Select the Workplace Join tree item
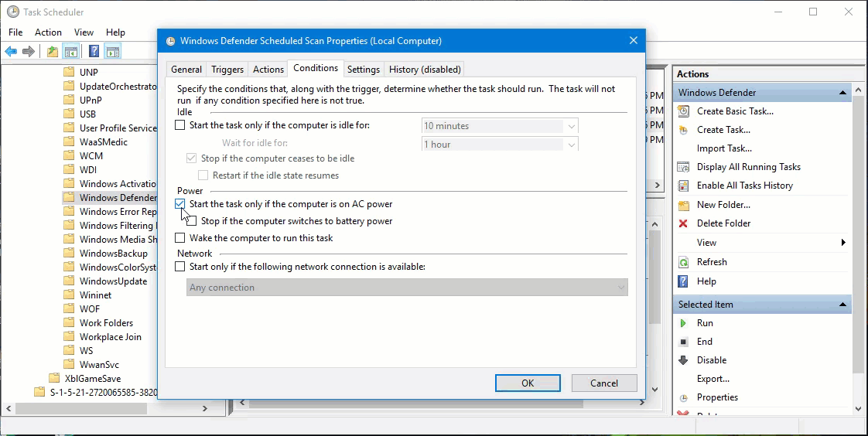The height and width of the screenshot is (436, 868). point(110,336)
